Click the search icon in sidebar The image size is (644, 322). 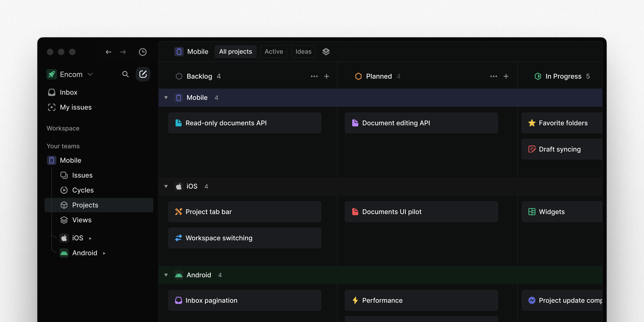[126, 74]
